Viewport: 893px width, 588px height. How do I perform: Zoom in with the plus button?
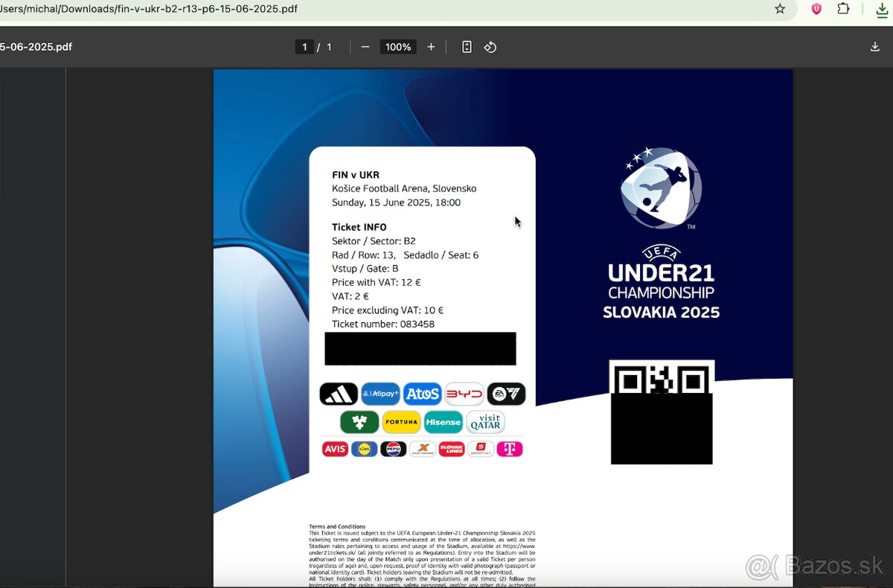click(x=431, y=47)
